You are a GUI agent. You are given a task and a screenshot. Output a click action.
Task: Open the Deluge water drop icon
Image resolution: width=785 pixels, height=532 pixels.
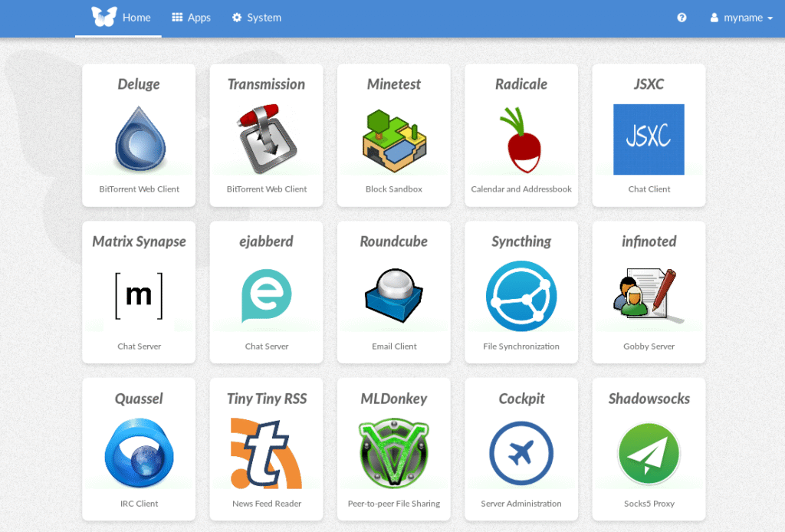pos(139,139)
